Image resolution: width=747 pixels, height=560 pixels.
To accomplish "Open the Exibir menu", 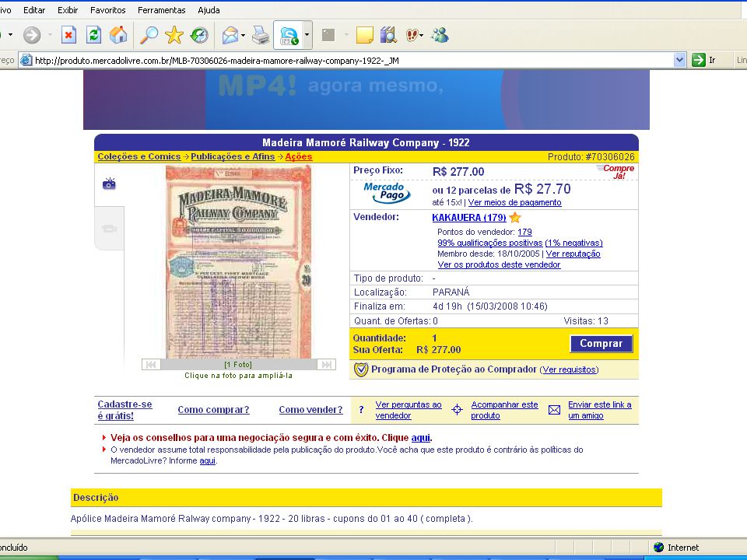I will click(x=68, y=10).
